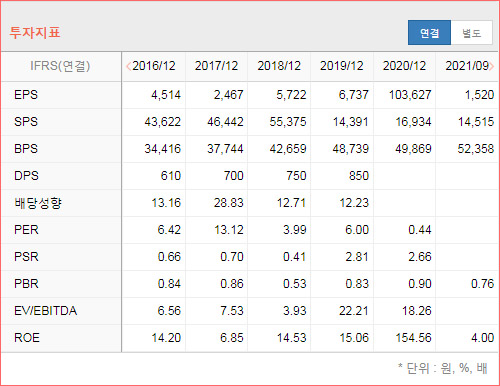This screenshot has height=386, width=500.
Task: Select the 2019/12 column header
Action: (x=342, y=66)
